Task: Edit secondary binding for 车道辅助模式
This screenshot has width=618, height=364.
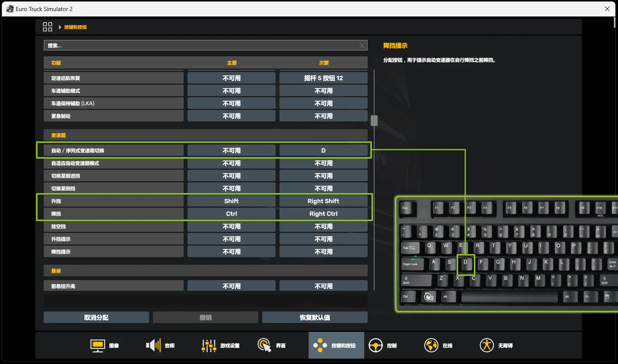Action: pyautogui.click(x=324, y=91)
